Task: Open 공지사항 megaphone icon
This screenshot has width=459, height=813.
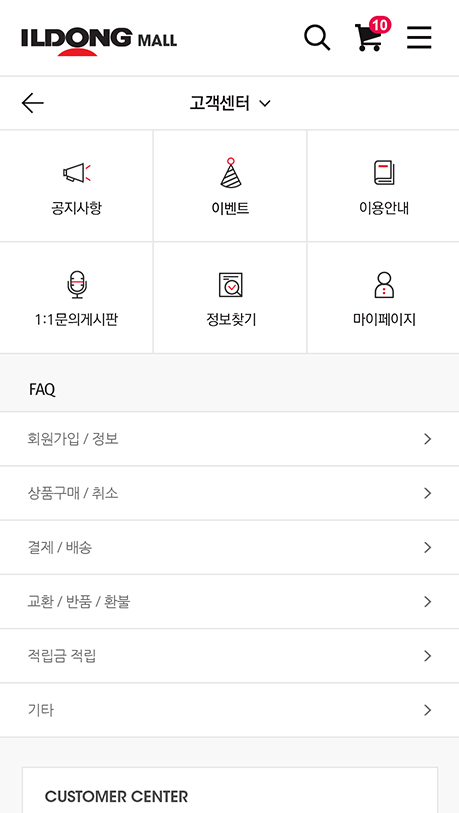Action: click(x=77, y=173)
